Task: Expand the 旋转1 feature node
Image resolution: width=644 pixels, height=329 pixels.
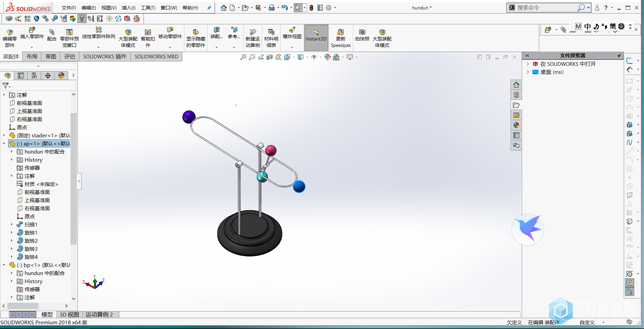Action: coord(12,232)
